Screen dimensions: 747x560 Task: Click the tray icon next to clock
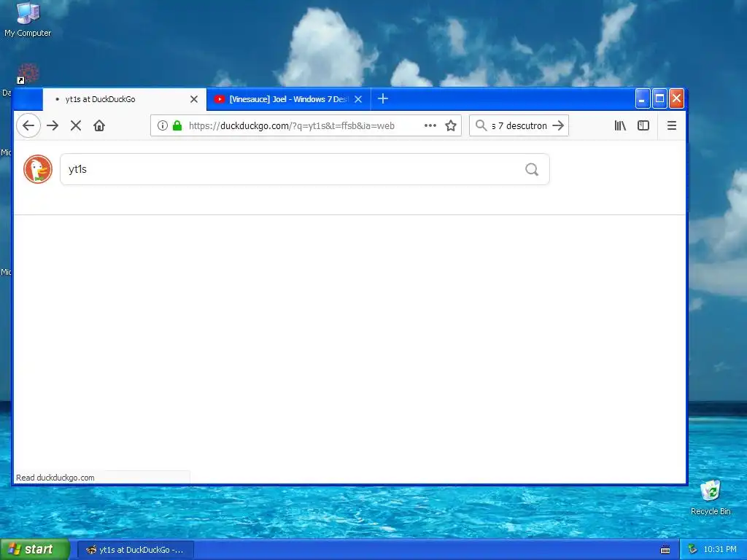pos(693,550)
